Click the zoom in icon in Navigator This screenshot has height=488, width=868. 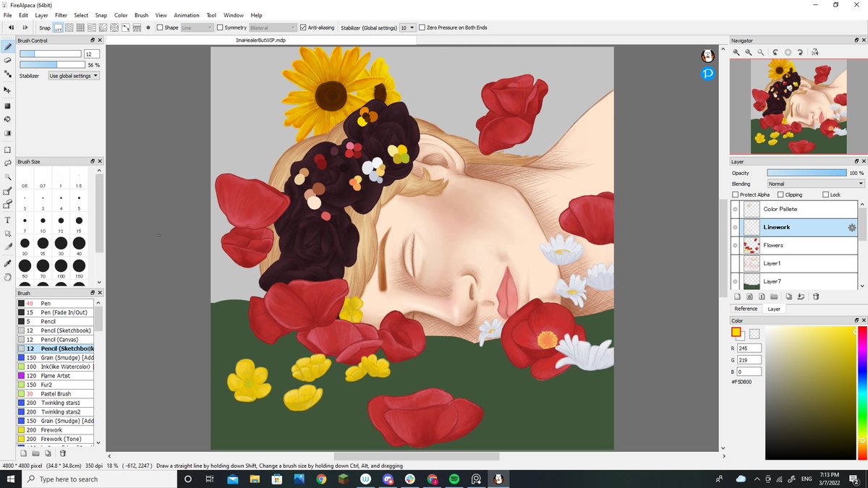(x=736, y=52)
